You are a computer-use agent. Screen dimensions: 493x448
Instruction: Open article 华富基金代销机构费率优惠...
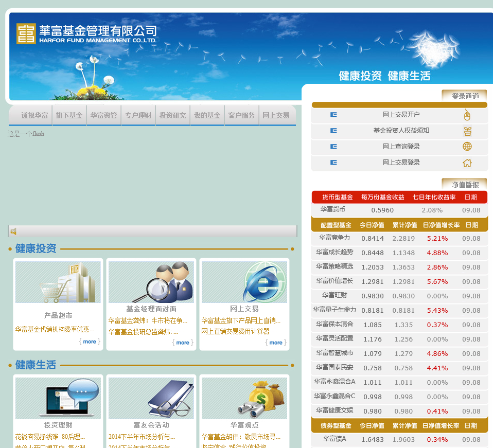click(x=55, y=329)
